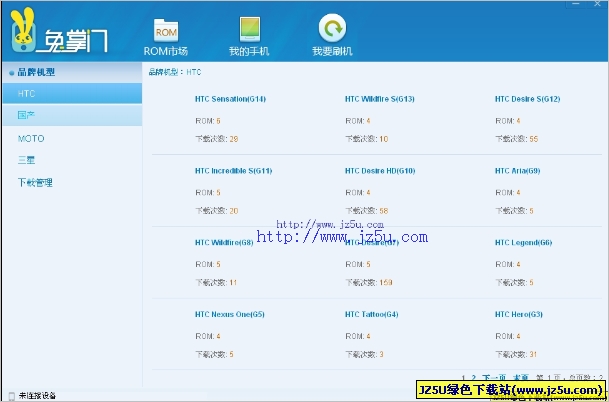Open the 我的手机 phone icon
Screen dimensions: 609x402
pos(249,29)
